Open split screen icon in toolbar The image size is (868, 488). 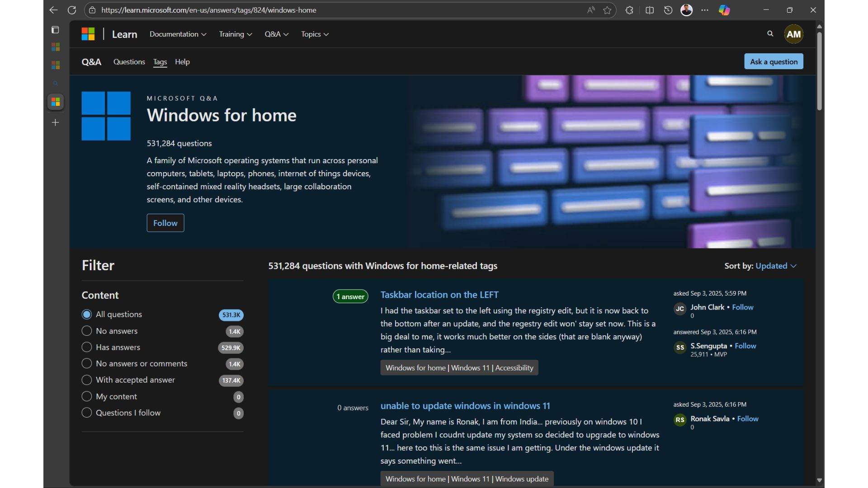coord(650,10)
